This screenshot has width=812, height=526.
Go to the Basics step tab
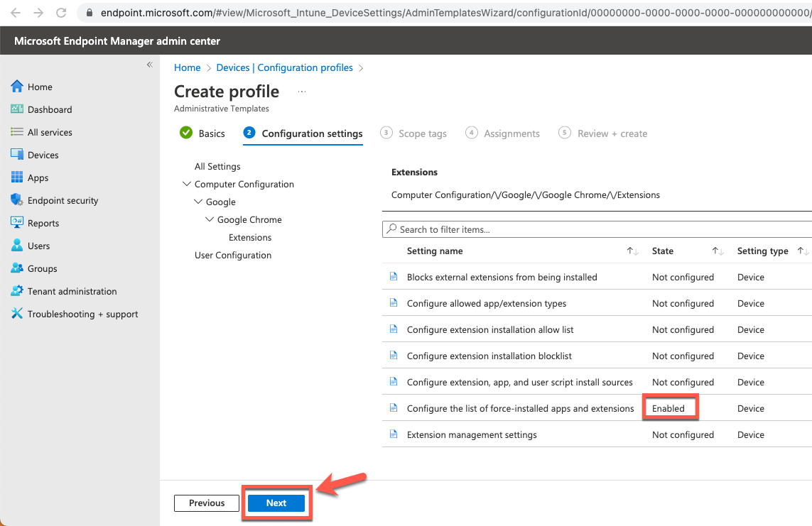(x=202, y=133)
